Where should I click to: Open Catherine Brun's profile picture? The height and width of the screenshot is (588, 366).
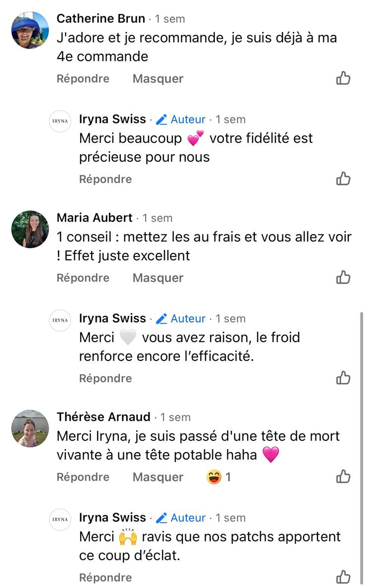coord(30,30)
